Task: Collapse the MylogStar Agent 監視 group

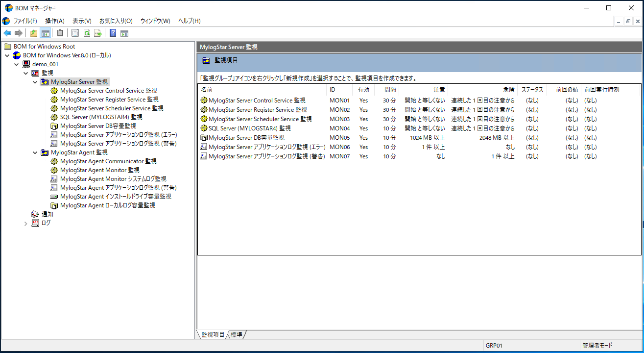Action: 34,152
